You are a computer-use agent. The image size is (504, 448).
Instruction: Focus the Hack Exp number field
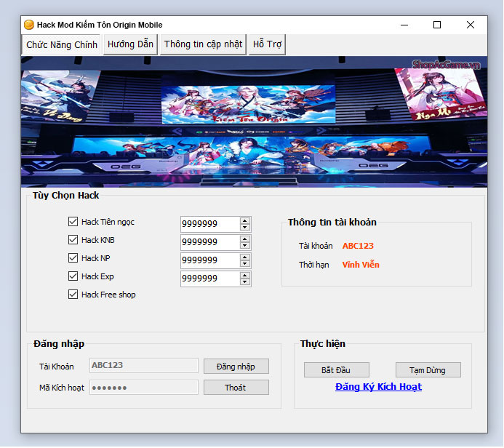tap(210, 279)
